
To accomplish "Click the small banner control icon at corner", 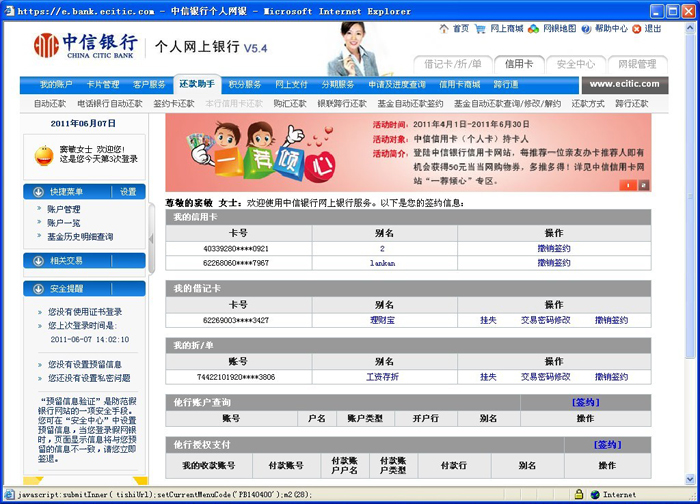I will click(x=643, y=184).
